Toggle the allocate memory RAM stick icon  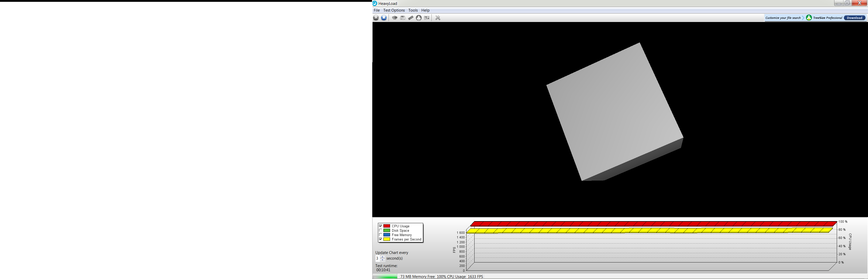[x=411, y=18]
